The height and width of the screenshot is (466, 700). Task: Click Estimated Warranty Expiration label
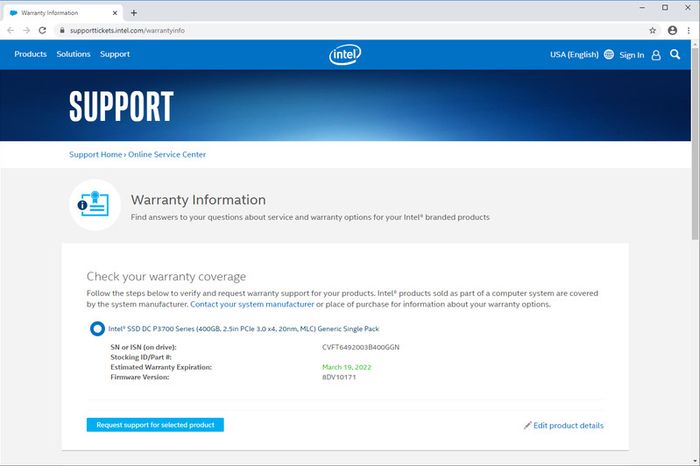(161, 367)
